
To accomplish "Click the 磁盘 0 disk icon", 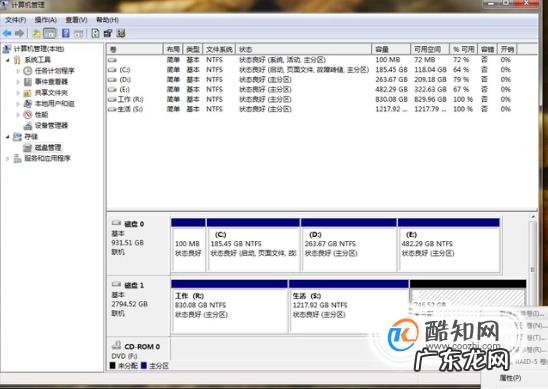I will click(116, 223).
